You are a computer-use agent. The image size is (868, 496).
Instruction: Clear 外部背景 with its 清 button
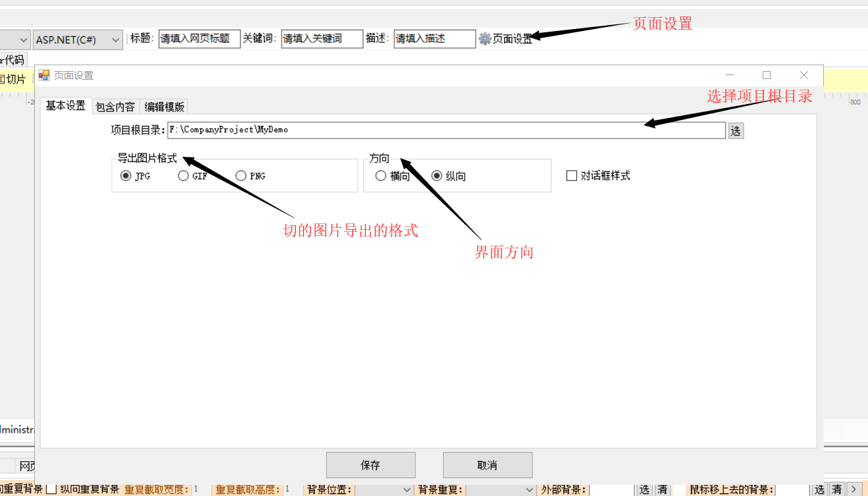(662, 489)
